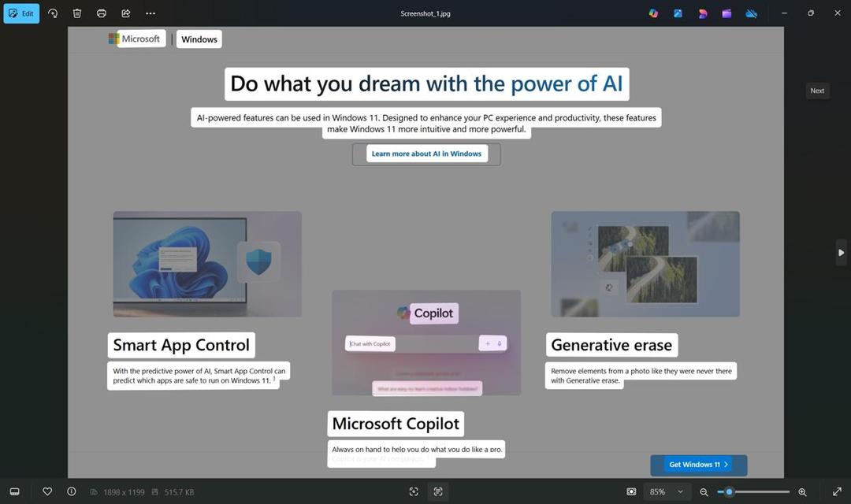Select the 'Copilot' text in pink card

[433, 313]
